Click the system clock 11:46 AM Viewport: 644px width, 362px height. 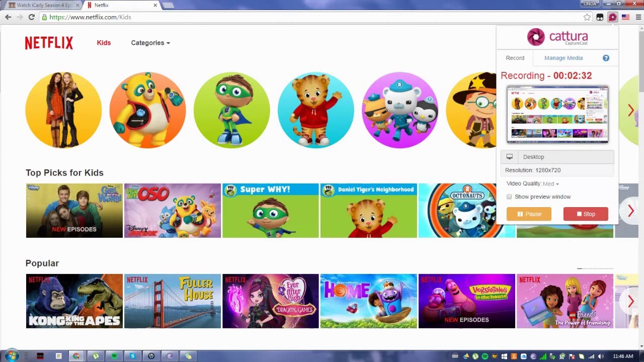(623, 356)
